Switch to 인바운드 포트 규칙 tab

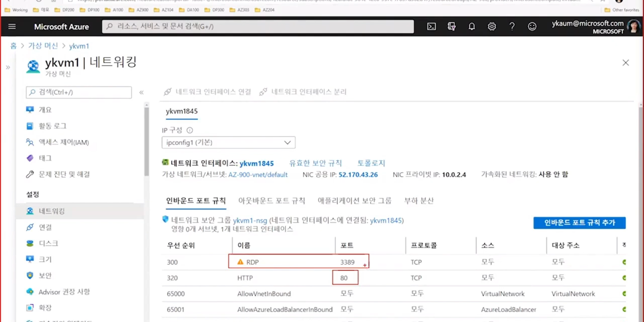(196, 201)
